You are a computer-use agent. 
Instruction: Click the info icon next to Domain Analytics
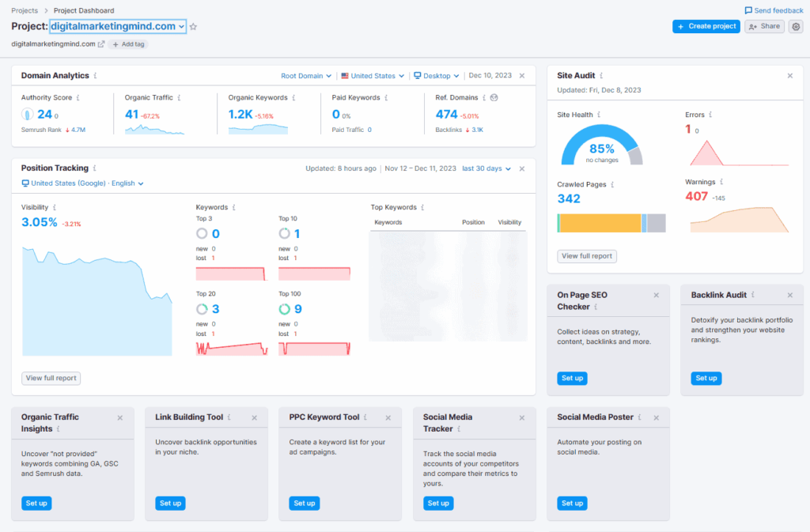pos(96,76)
